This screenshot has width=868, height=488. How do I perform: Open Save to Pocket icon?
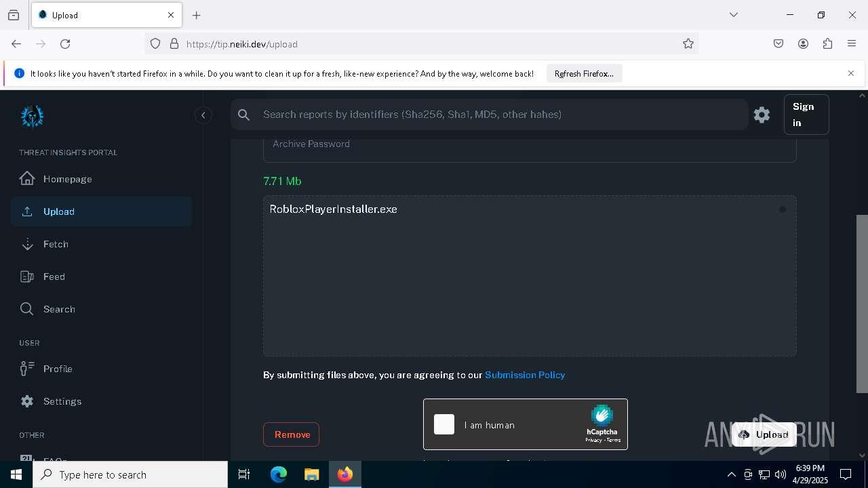pos(778,43)
